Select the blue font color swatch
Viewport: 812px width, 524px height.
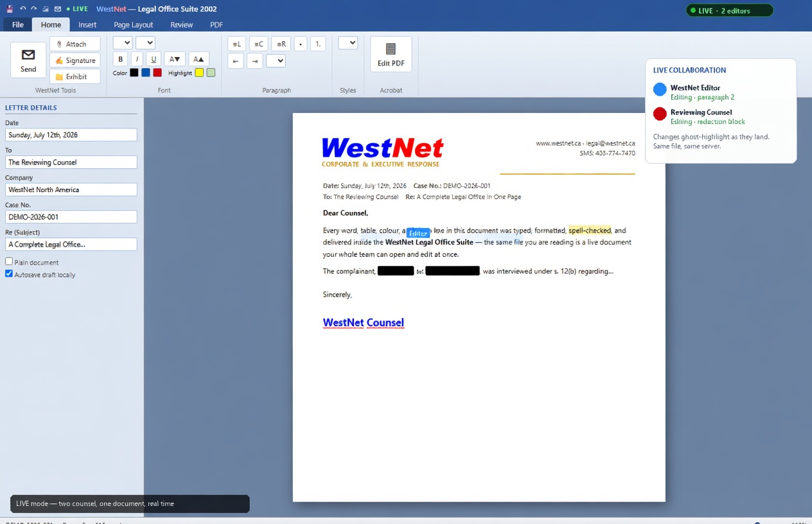146,73
